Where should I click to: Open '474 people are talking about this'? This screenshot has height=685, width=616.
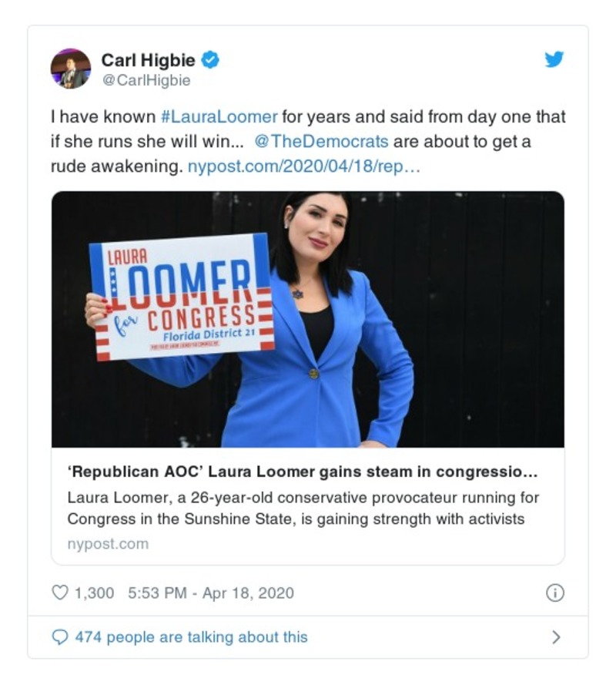click(x=191, y=637)
